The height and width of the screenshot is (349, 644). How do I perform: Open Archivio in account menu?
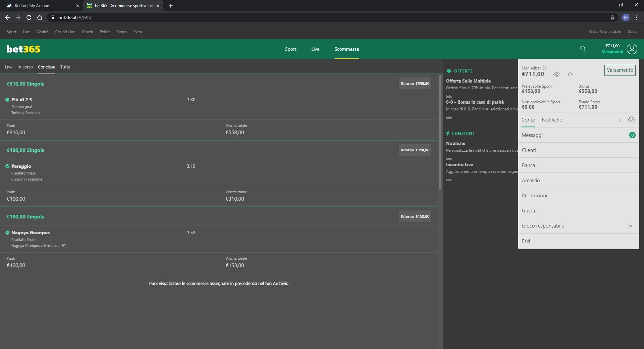pyautogui.click(x=578, y=181)
